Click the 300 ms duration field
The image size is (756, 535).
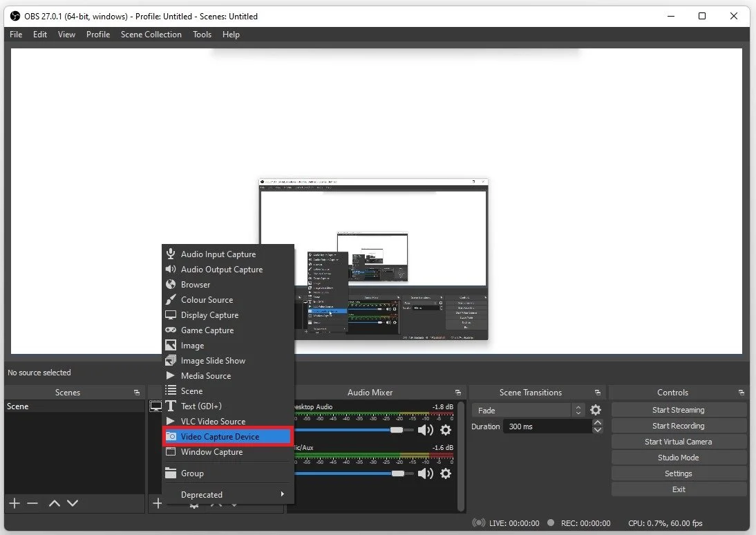coord(548,426)
